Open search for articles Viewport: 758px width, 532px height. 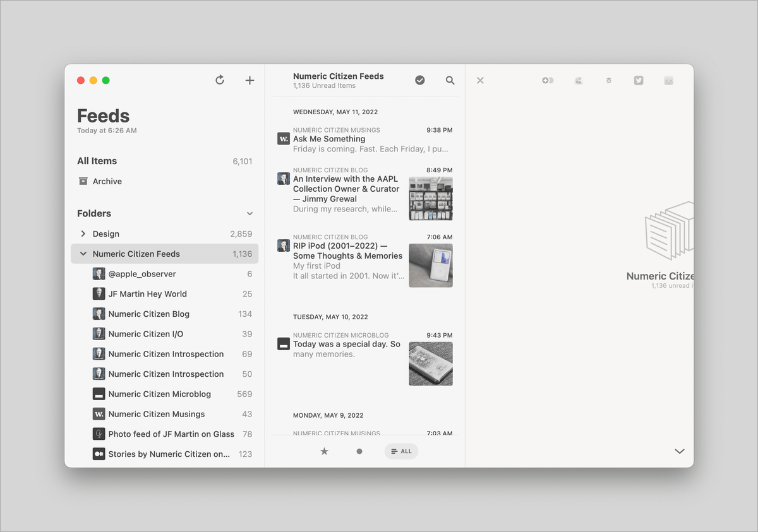[450, 80]
